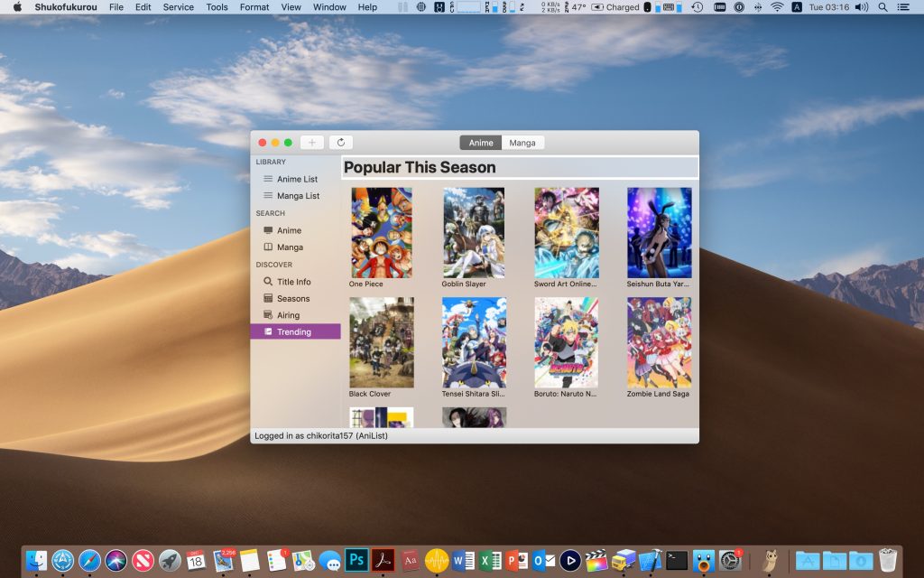Open the Help menu
Image resolution: width=924 pixels, height=578 pixels.
click(x=368, y=7)
